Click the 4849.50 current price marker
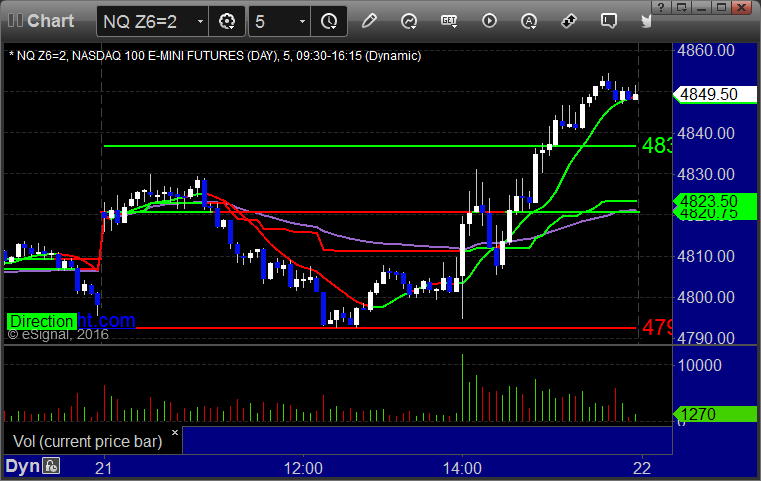761x481 pixels. pyautogui.click(x=714, y=94)
